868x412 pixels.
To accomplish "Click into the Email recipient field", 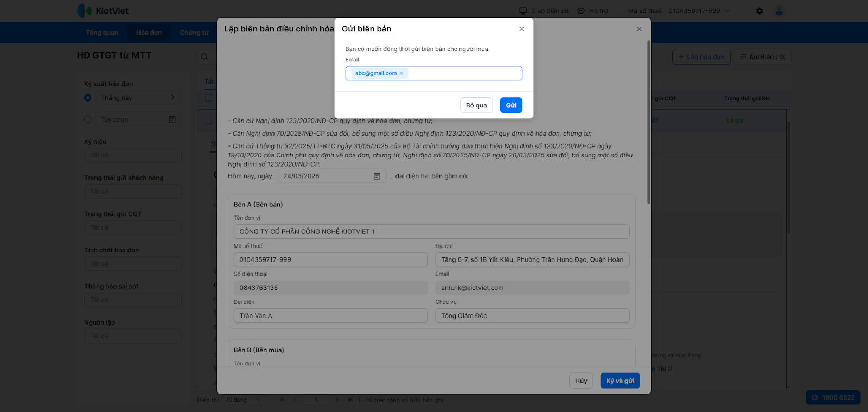I will [x=464, y=73].
